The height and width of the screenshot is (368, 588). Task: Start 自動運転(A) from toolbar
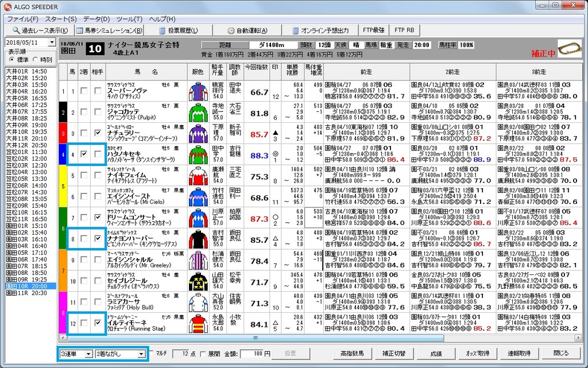(247, 30)
